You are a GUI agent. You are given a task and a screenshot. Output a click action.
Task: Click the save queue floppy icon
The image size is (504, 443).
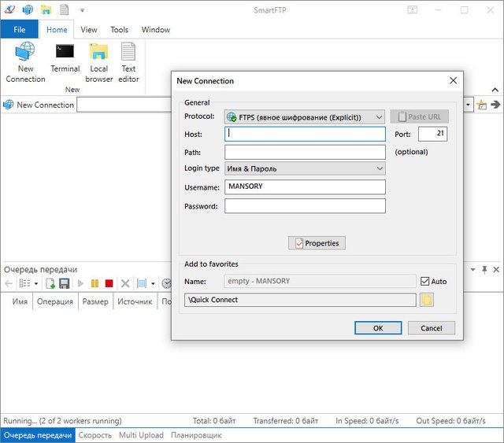[65, 283]
